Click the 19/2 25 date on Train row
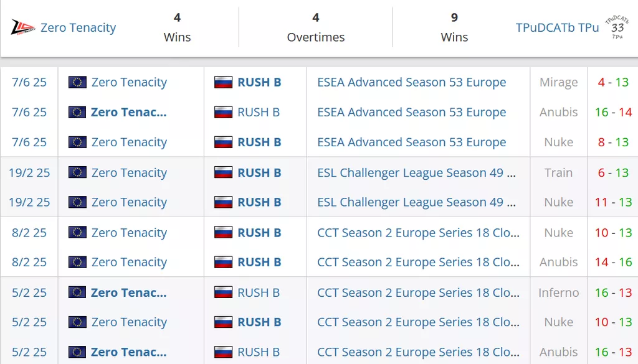The height and width of the screenshot is (364, 638). [x=29, y=172]
